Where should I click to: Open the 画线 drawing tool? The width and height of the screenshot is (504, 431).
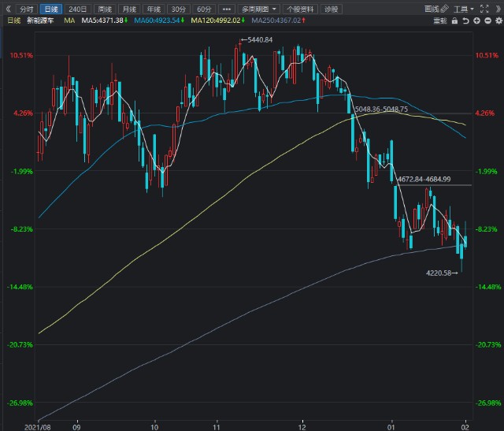(x=432, y=9)
